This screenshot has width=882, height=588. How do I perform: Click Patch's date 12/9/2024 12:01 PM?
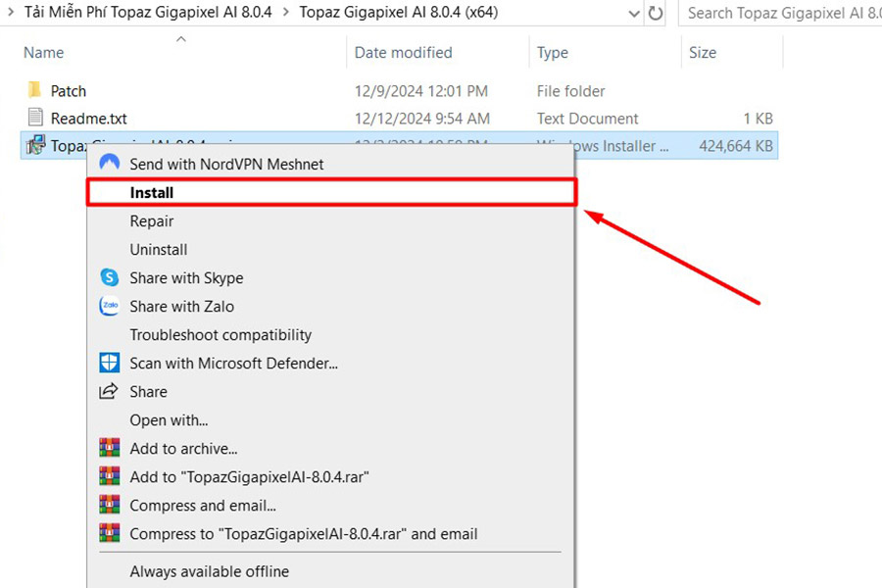point(420,91)
